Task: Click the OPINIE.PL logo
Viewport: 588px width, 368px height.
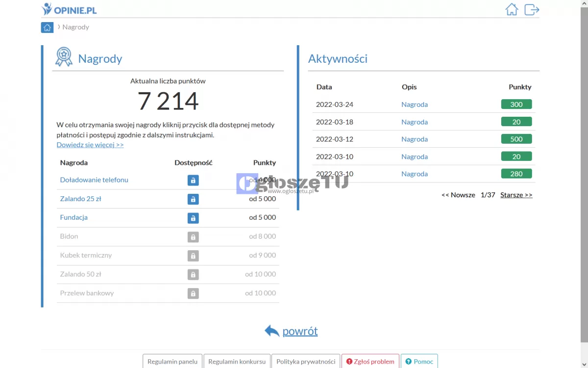Action: pyautogui.click(x=69, y=9)
